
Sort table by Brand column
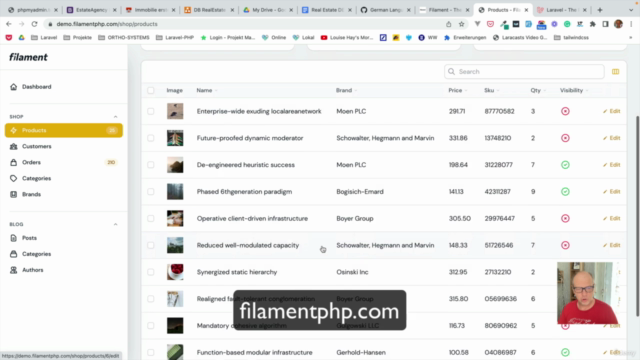point(347,90)
